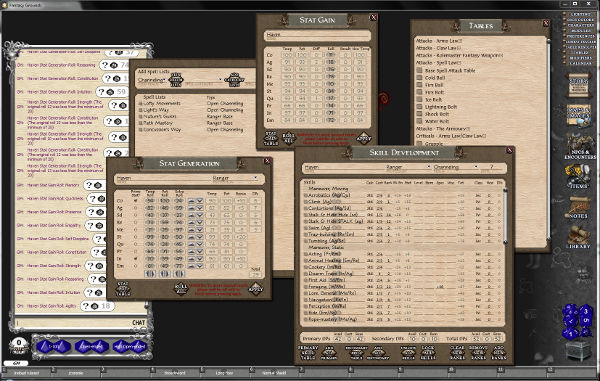Open the Calendar menu in the top sidebar
Screen dimensions: 600x381
click(x=580, y=64)
